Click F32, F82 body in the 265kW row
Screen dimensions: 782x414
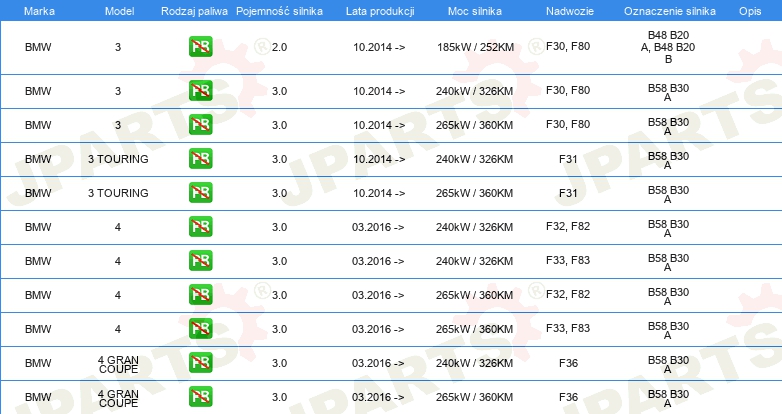point(568,294)
